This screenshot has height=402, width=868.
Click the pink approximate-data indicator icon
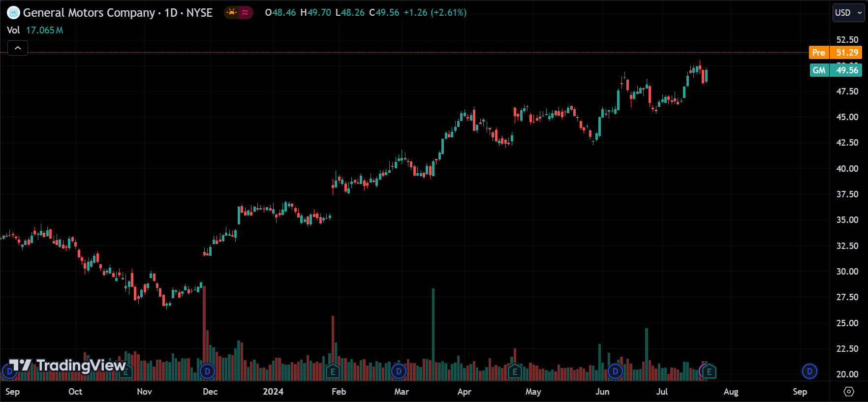[246, 13]
